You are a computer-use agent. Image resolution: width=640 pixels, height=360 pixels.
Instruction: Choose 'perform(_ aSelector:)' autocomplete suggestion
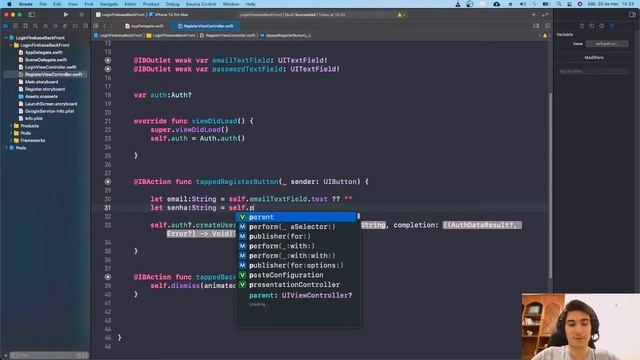pyautogui.click(x=297, y=227)
